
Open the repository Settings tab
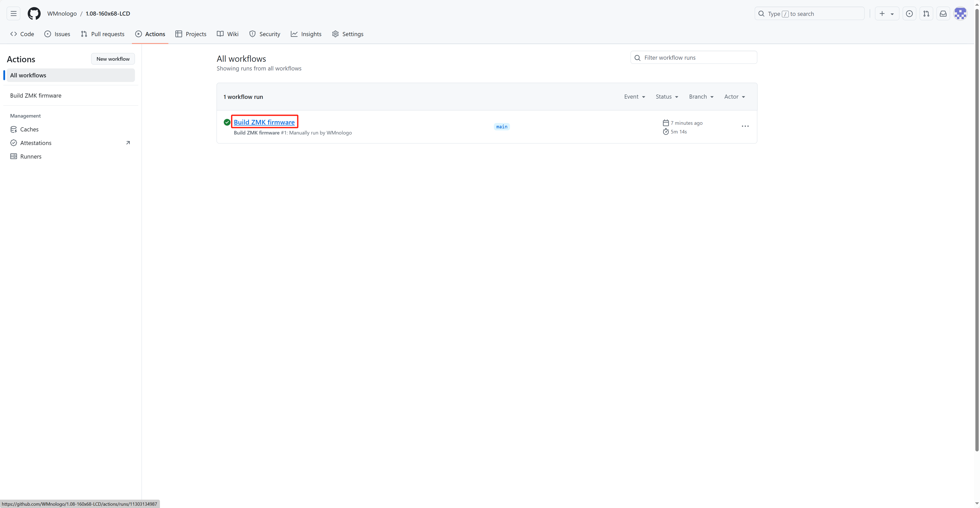click(x=348, y=34)
